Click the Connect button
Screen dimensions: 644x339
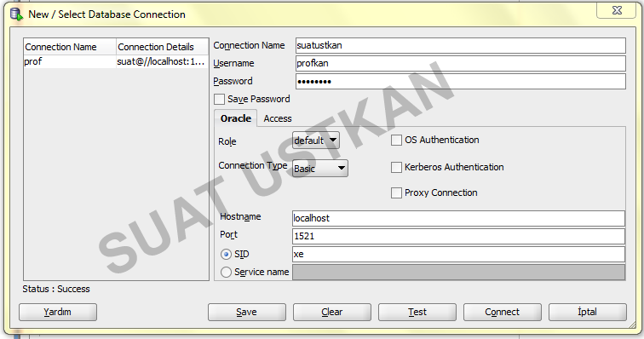pos(503,312)
